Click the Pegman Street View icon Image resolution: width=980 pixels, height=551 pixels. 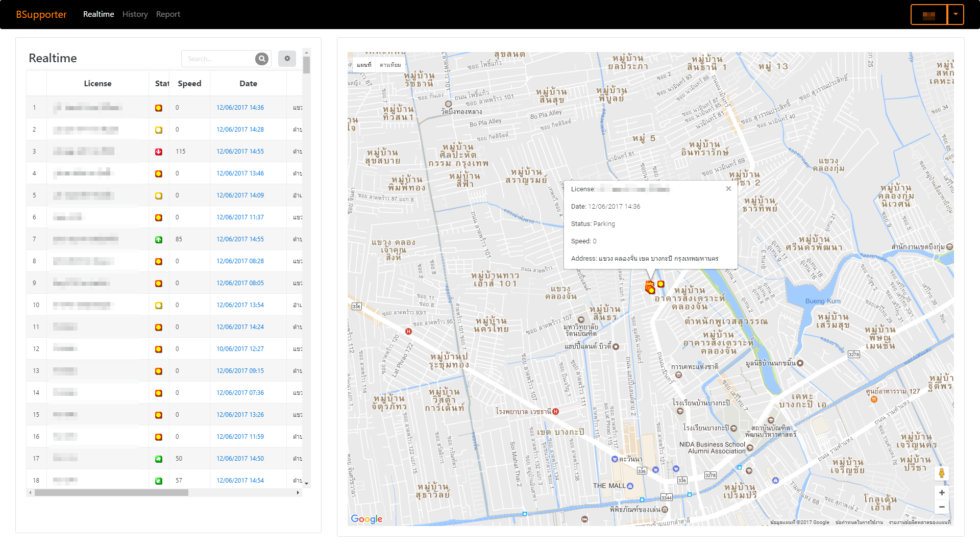[x=941, y=473]
